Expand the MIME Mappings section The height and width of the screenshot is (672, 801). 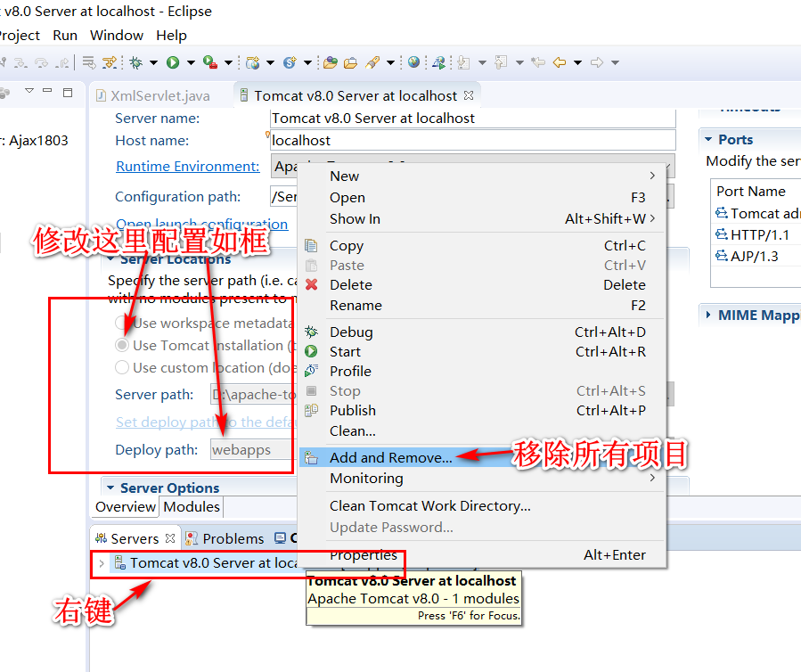coord(708,315)
